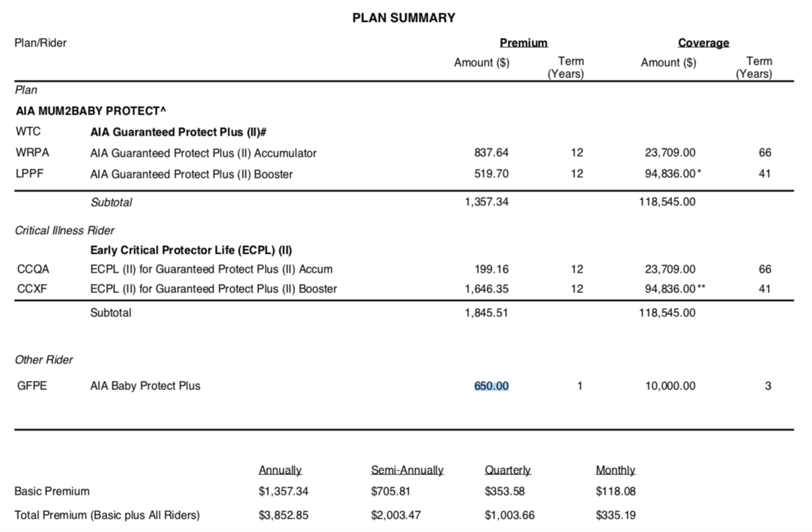
Task: Click the 1,646.35 ECPL Booster premium
Action: [487, 289]
